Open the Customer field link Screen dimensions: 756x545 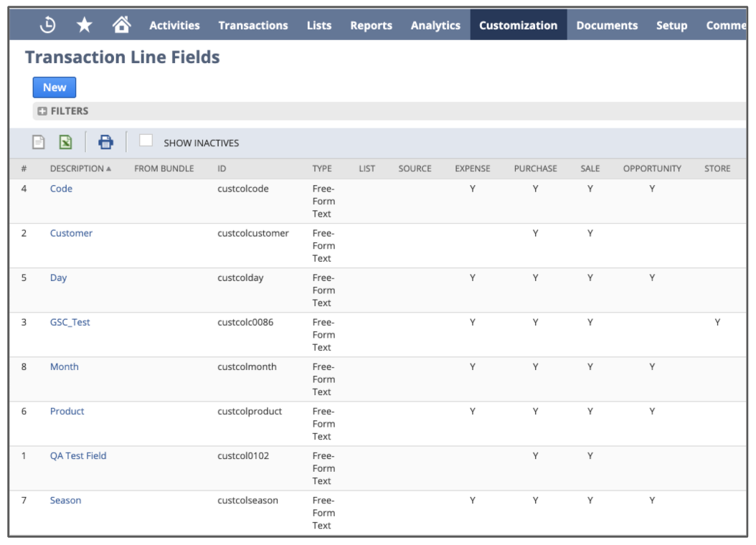point(71,233)
